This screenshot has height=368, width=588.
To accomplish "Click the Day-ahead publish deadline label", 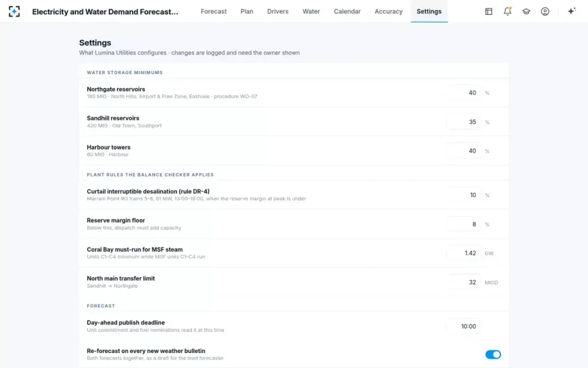I will [126, 322].
